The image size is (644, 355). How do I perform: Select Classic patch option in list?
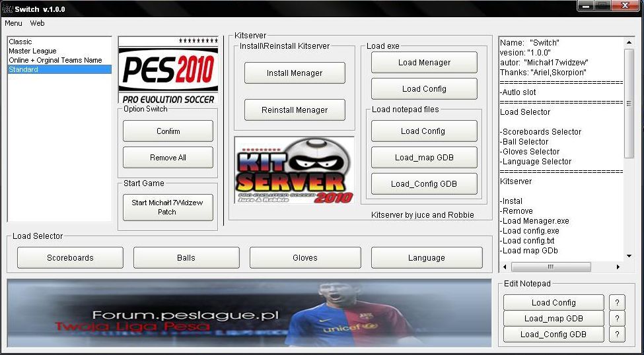[20, 42]
